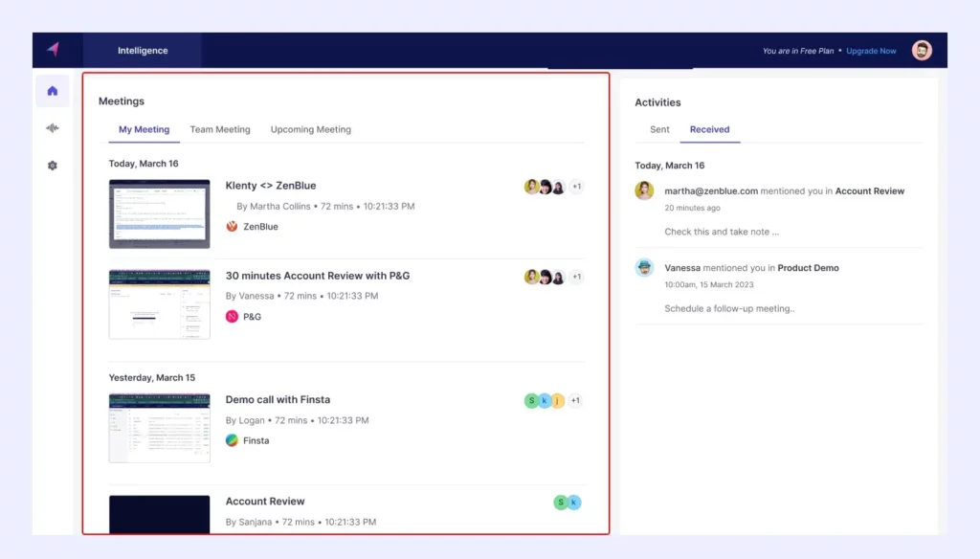Click 'Schedule a follow-up meeting..' message

[729, 309]
